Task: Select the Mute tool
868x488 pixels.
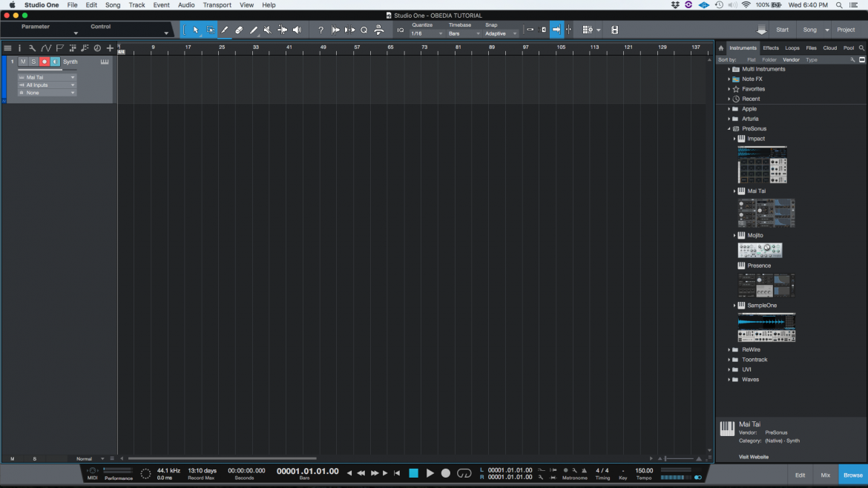Action: [268, 30]
